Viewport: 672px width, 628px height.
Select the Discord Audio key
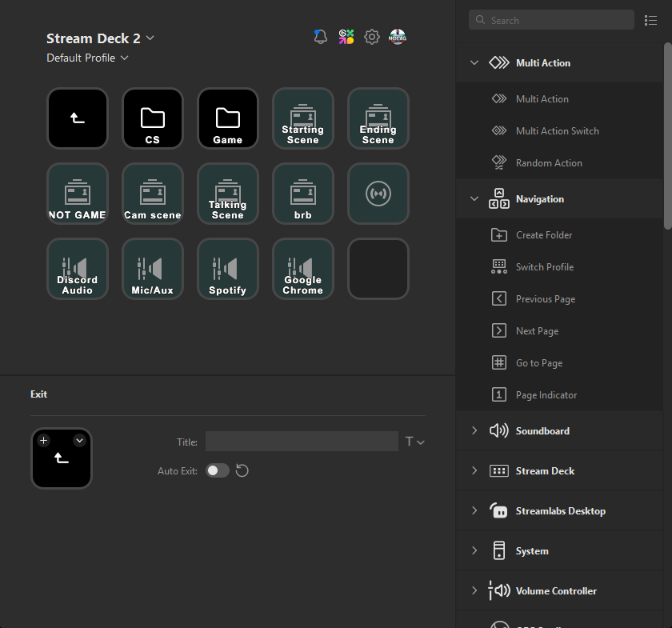(x=77, y=269)
